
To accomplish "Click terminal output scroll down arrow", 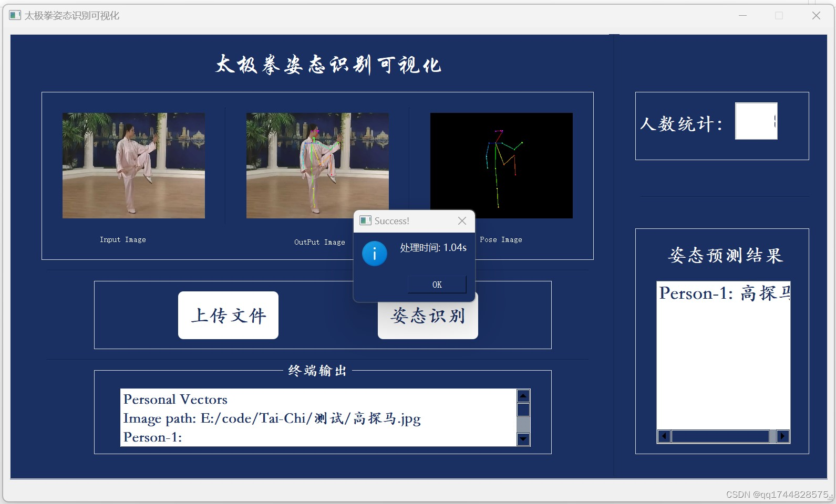I will (x=523, y=439).
